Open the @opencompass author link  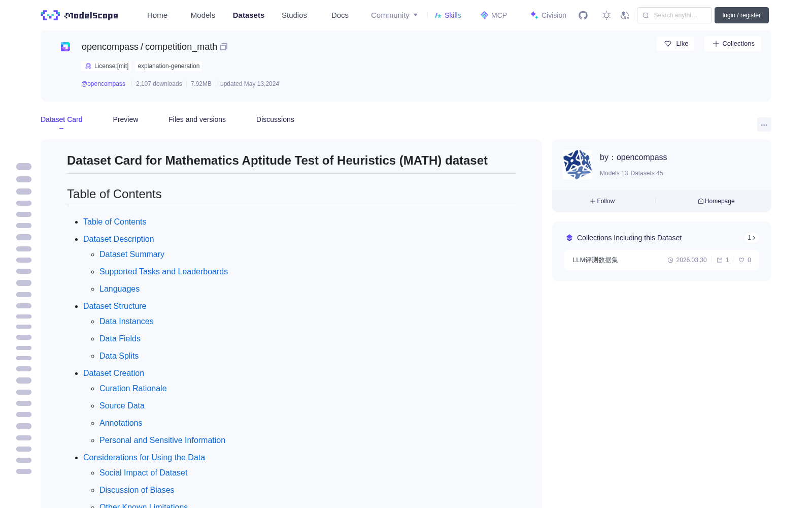tap(103, 84)
